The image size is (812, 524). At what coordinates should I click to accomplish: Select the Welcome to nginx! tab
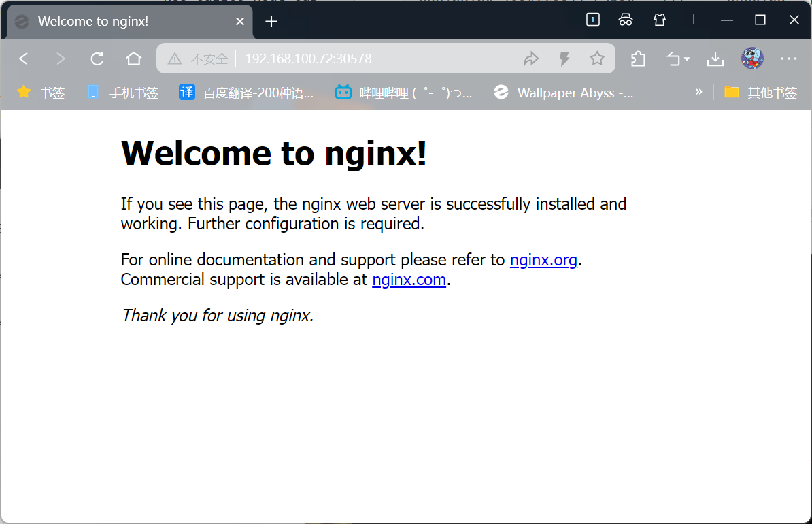(x=129, y=21)
